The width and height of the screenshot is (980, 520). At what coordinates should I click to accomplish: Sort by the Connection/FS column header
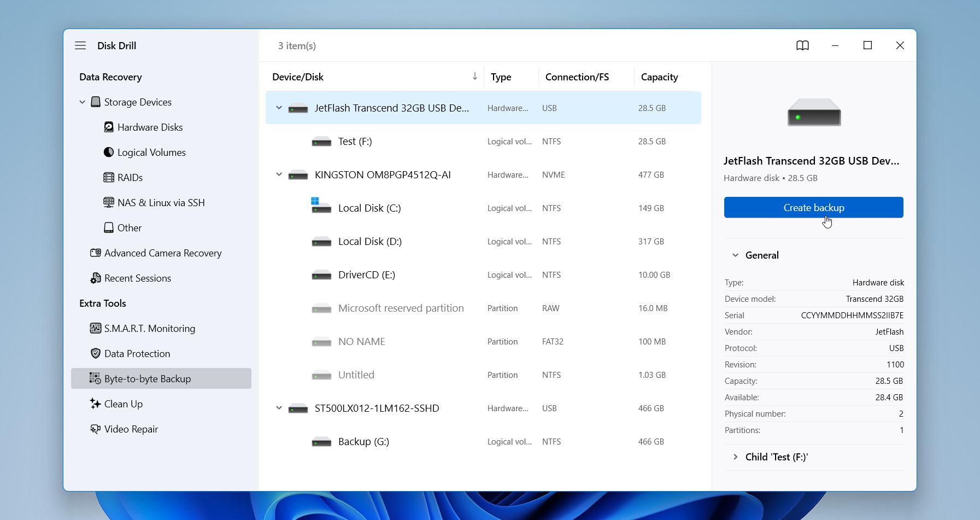tap(577, 77)
